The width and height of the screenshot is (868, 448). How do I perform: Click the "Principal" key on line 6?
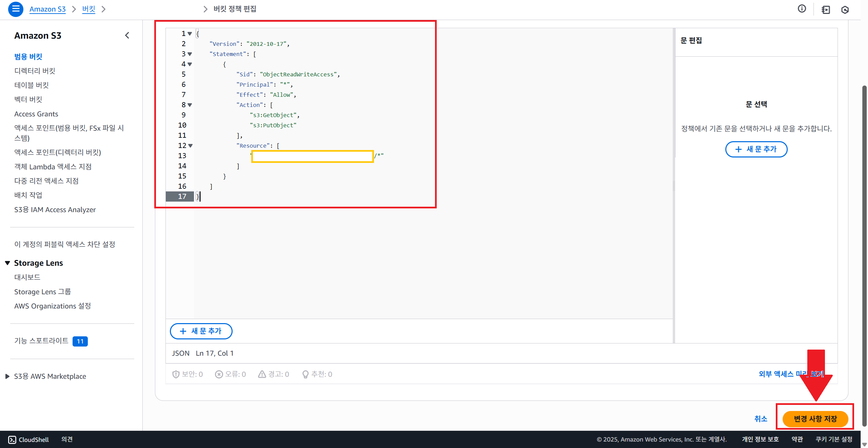click(255, 85)
